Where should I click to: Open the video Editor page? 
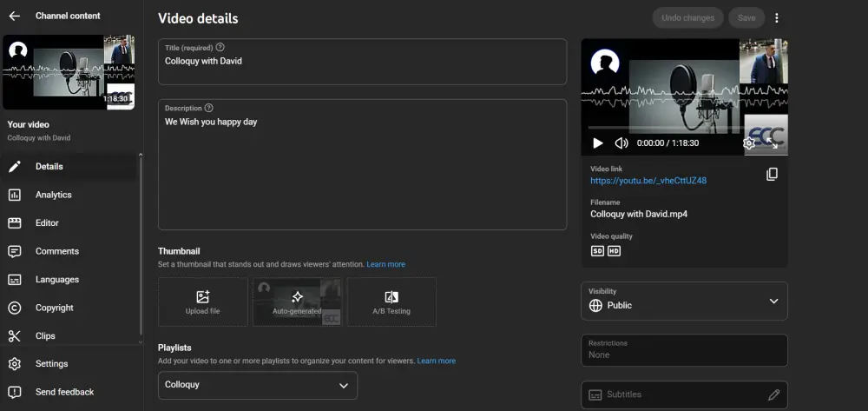(x=69, y=222)
